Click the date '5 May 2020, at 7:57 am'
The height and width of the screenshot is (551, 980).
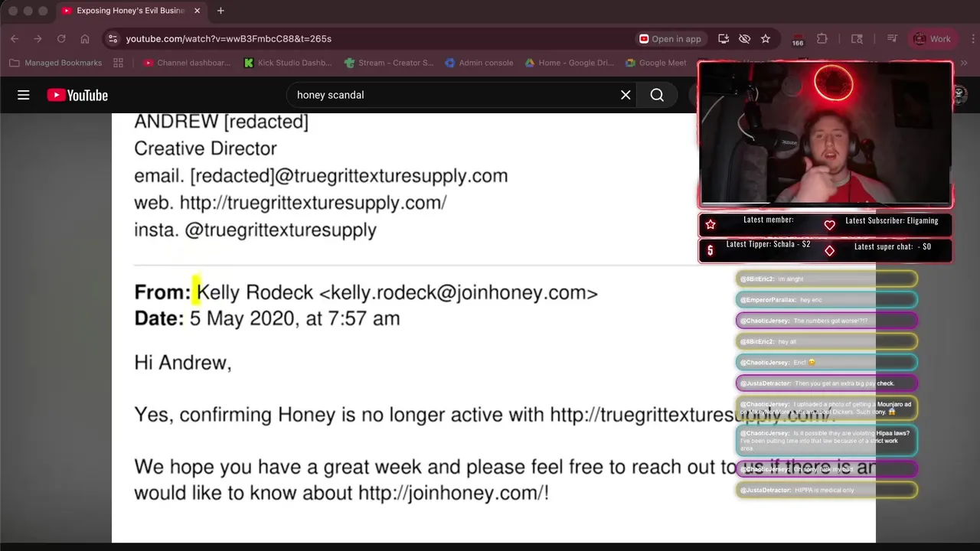pyautogui.click(x=295, y=318)
